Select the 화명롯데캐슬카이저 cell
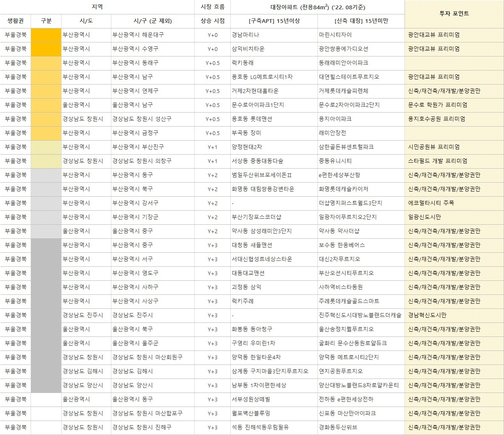This screenshot has width=504, height=435. point(361,189)
